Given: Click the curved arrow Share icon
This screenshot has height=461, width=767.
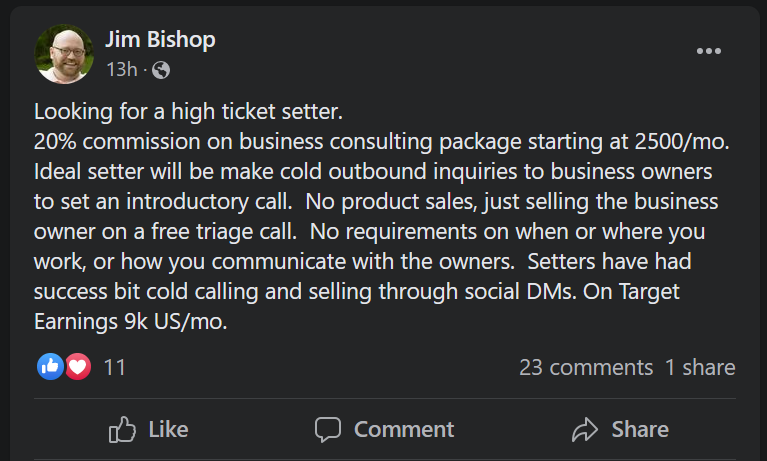Looking at the screenshot, I should [x=584, y=429].
